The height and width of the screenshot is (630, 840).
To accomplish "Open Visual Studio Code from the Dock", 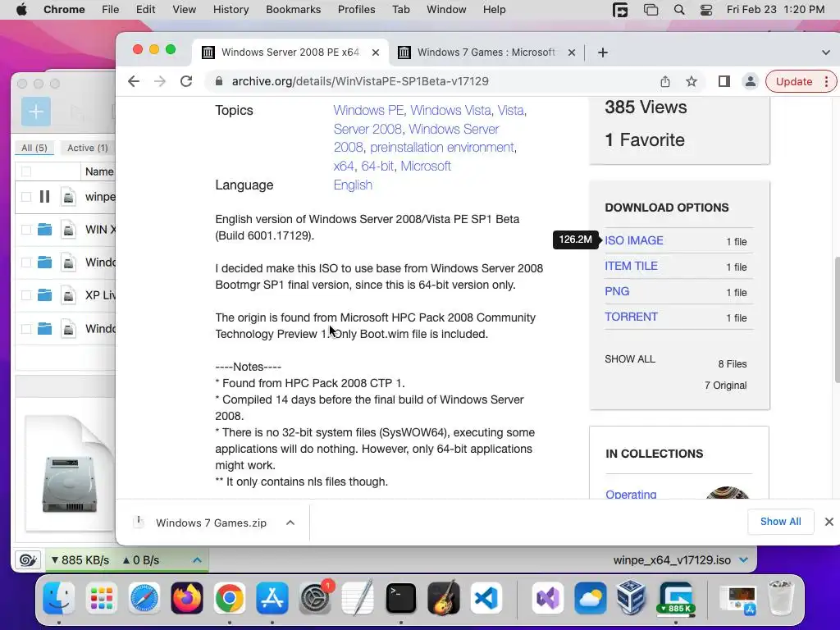I will 486,598.
